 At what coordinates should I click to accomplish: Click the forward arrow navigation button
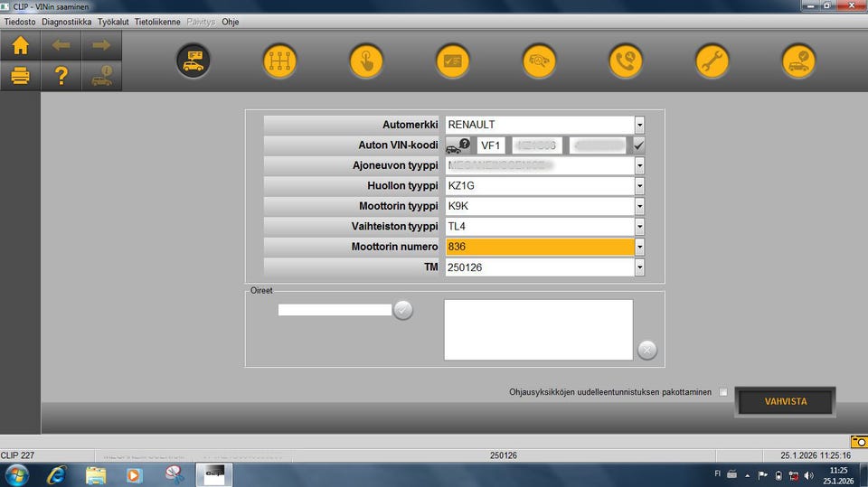101,45
